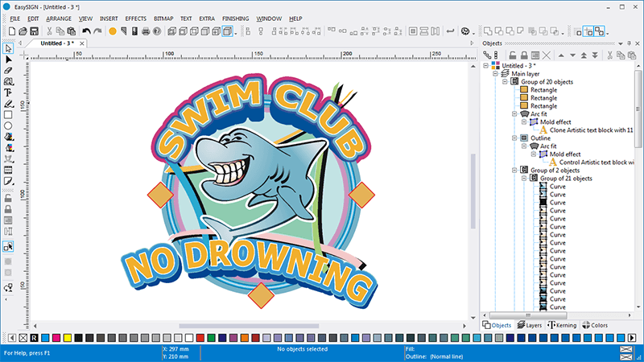644x362 pixels.
Task: Select the first Rectangle in object tree
Action: click(x=543, y=89)
